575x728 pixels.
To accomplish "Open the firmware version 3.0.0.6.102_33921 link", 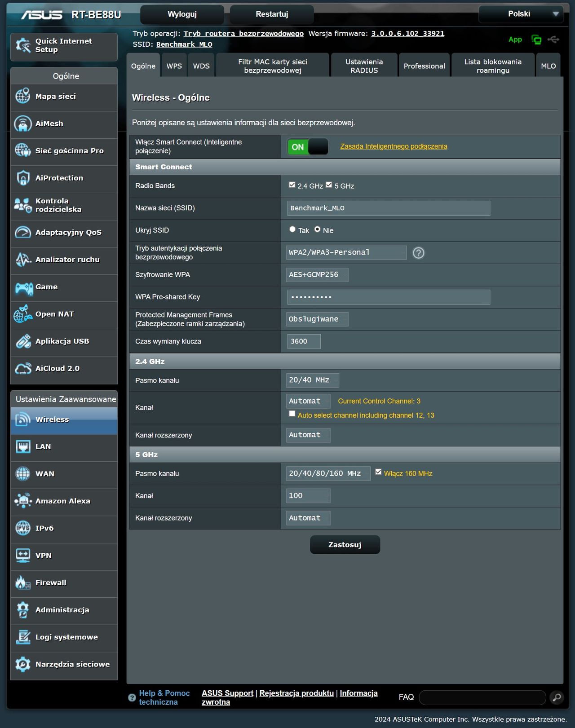I will pyautogui.click(x=408, y=34).
